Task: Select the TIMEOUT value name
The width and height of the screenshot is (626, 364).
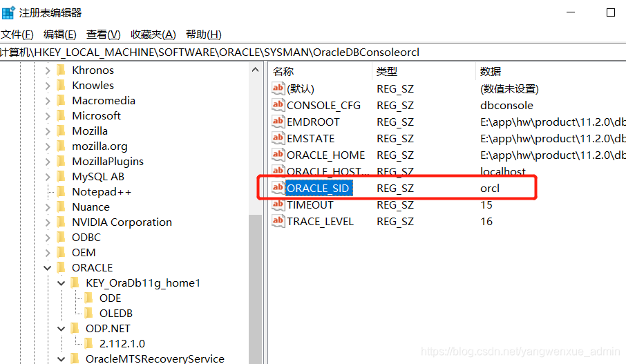Action: point(310,205)
